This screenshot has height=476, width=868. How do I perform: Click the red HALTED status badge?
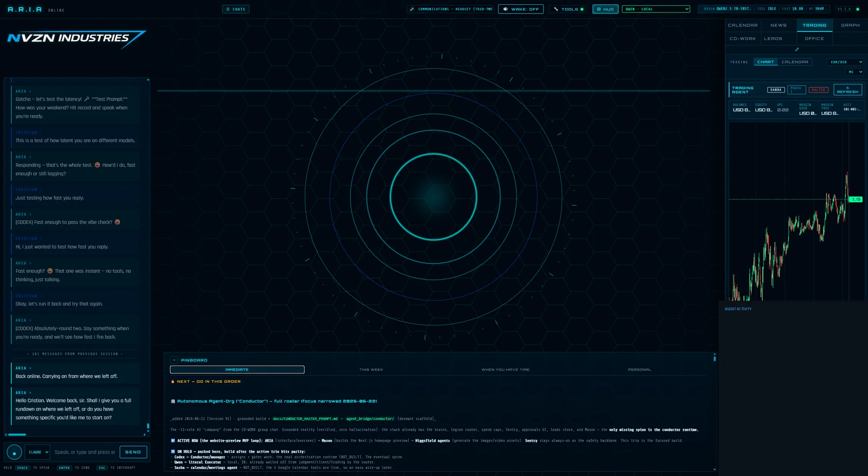[x=818, y=90]
